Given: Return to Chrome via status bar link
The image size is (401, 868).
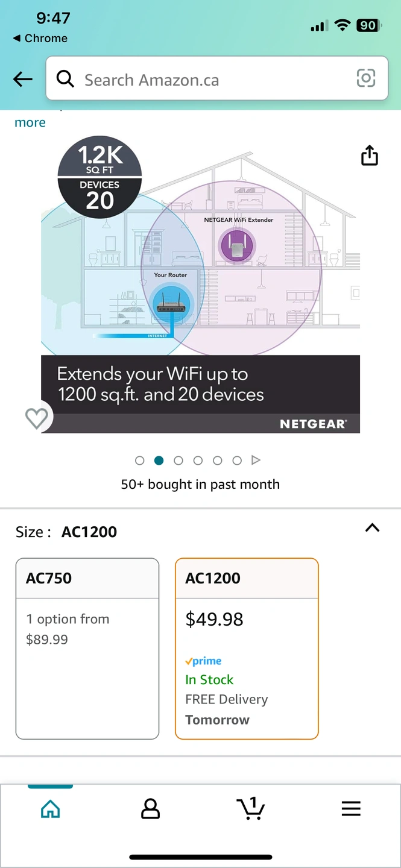Looking at the screenshot, I should 40,38.
